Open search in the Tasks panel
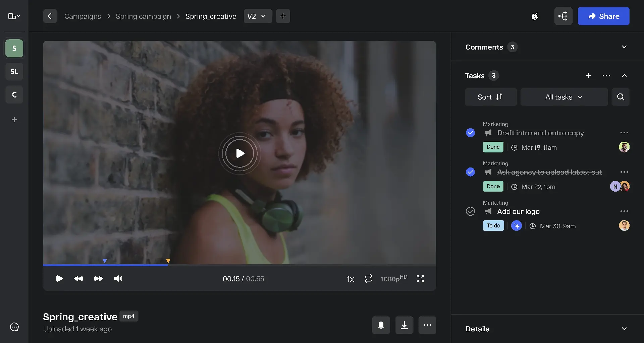 [x=620, y=97]
